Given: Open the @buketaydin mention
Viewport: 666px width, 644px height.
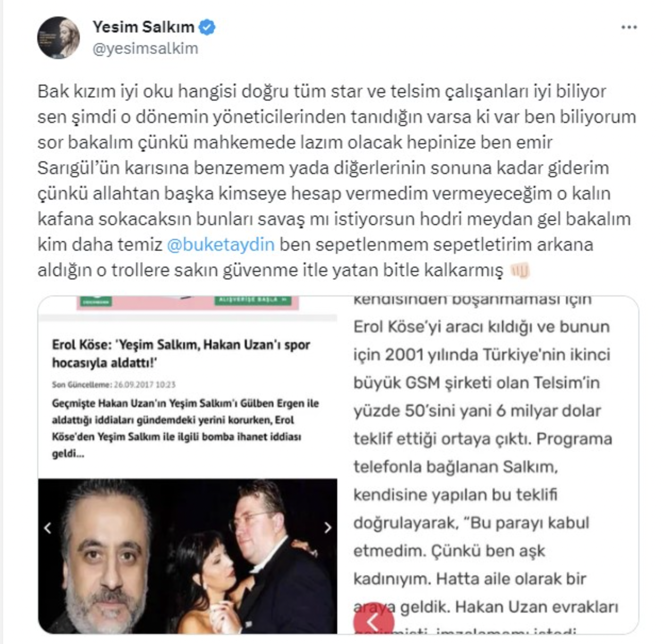Looking at the screenshot, I should tap(221, 244).
